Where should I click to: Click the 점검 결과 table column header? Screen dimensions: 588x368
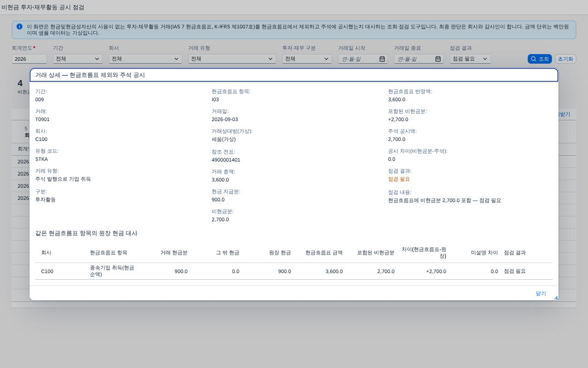pos(515,253)
